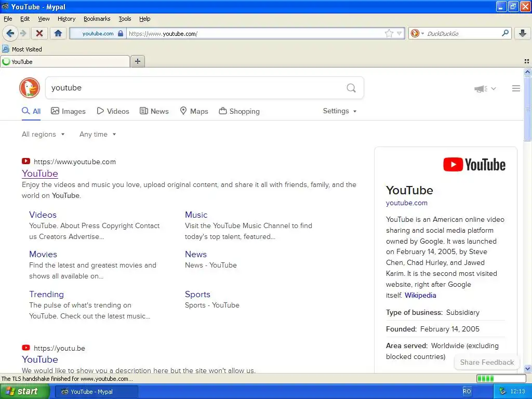Open the Music sitelink
This screenshot has width=532, height=399.
(x=196, y=215)
